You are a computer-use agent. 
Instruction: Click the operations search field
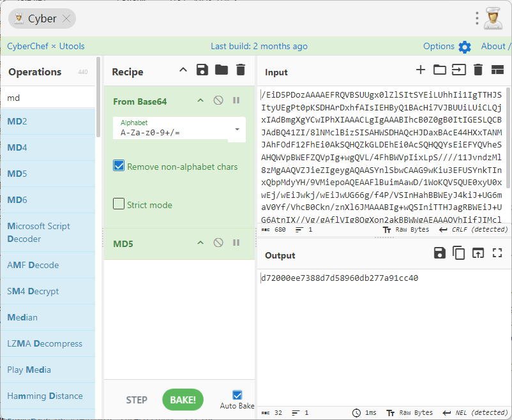pos(48,98)
